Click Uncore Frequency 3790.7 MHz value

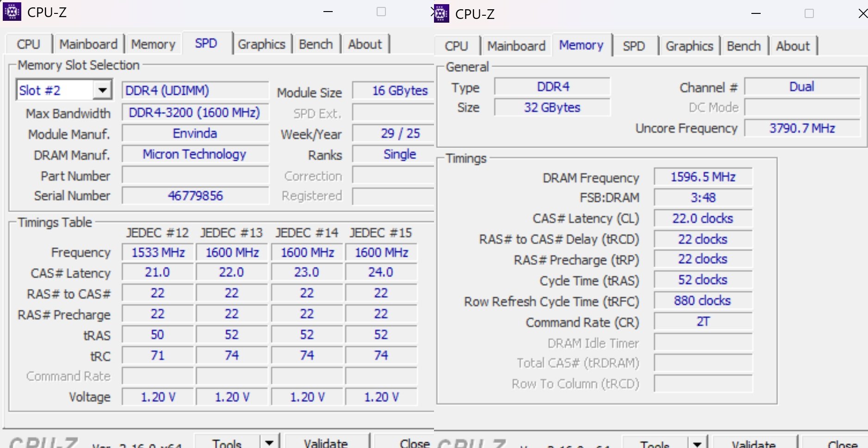click(802, 128)
